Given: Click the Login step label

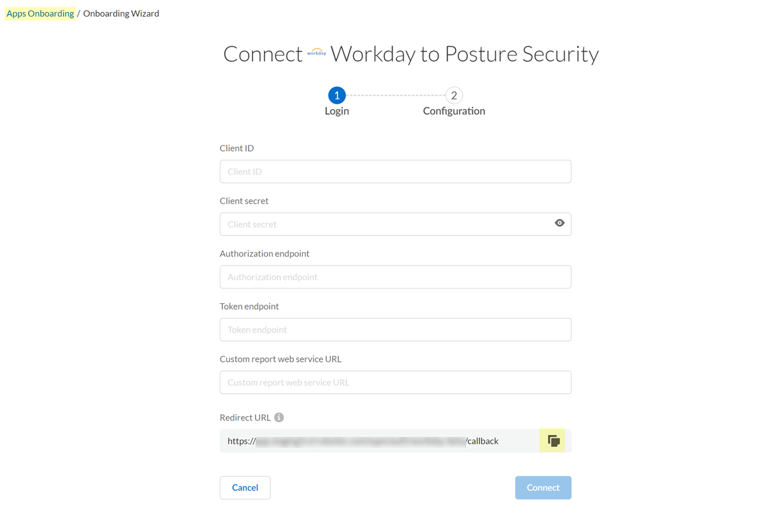Looking at the screenshot, I should [x=337, y=111].
